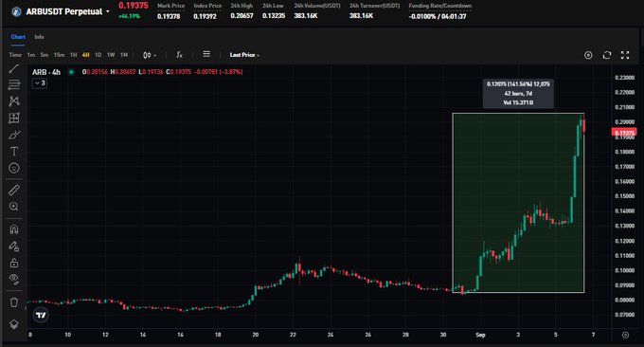Select the Time interval option
The height and width of the screenshot is (347, 644).
(x=15, y=55)
